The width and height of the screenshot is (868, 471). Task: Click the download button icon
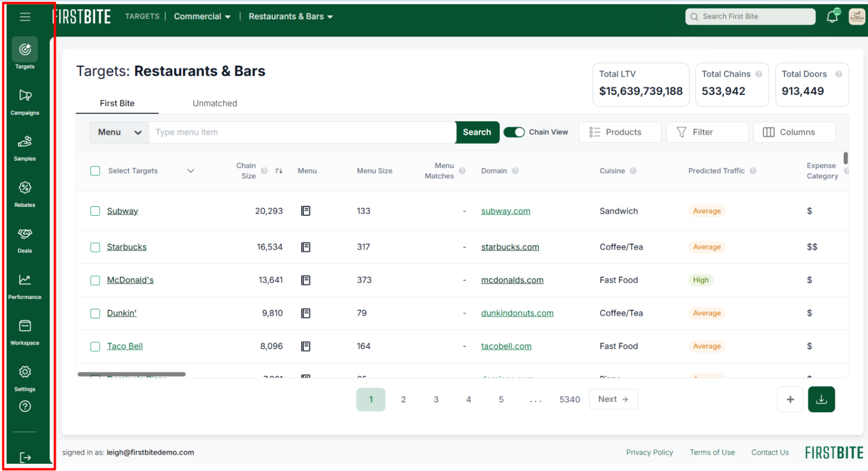[821, 399]
